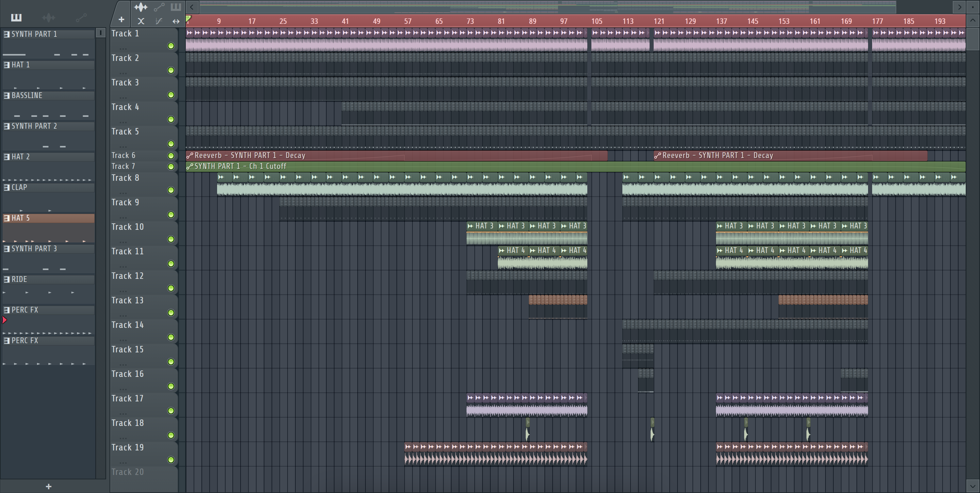This screenshot has width=980, height=493.
Task: Select the SYNTH PART 1 pattern name
Action: [x=34, y=34]
